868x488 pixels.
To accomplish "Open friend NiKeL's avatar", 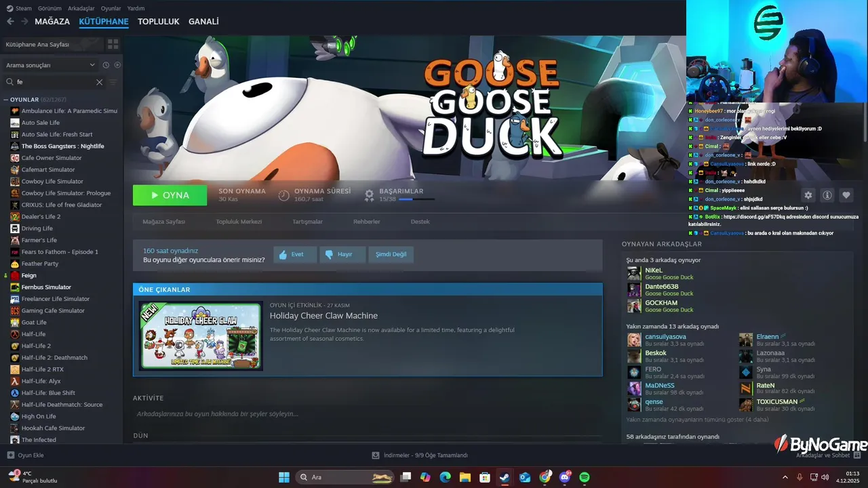I will (x=634, y=273).
